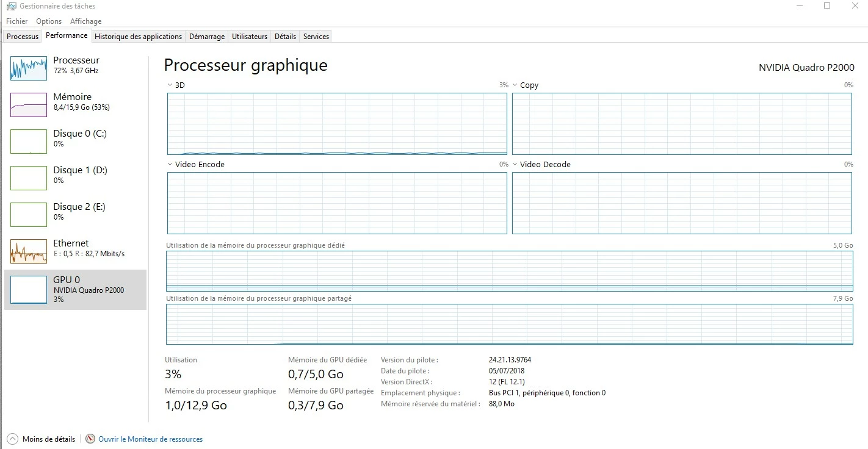The image size is (868, 449).
Task: Switch to the Processus tab
Action: 23,37
